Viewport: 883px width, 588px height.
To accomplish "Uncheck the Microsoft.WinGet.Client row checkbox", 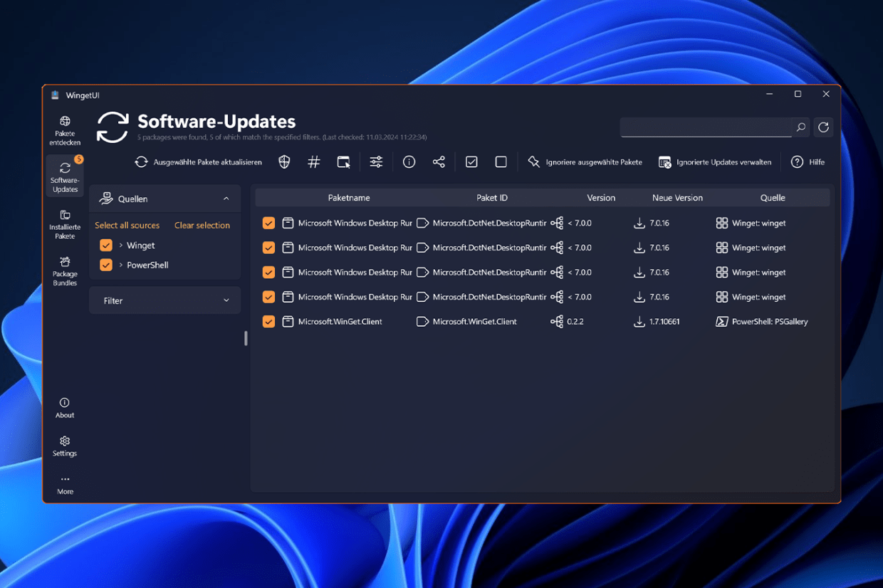I will (x=268, y=322).
